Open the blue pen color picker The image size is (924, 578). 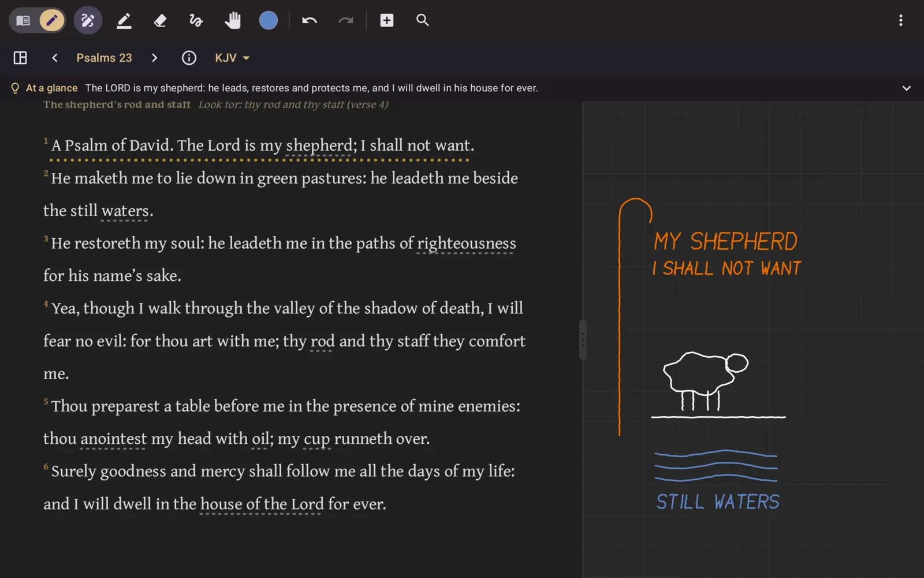269,21
